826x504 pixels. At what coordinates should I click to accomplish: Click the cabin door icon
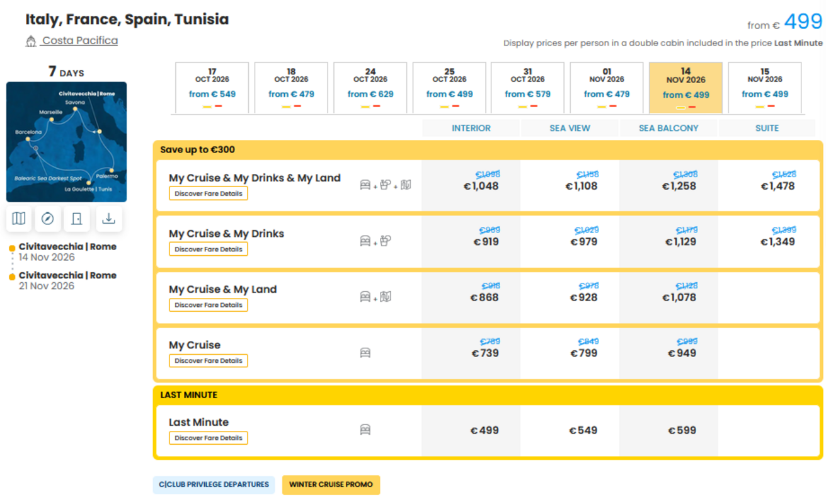point(77,219)
